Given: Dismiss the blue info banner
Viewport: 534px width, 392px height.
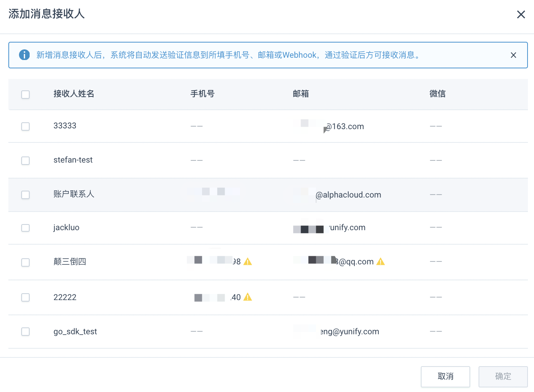Looking at the screenshot, I should 513,55.
